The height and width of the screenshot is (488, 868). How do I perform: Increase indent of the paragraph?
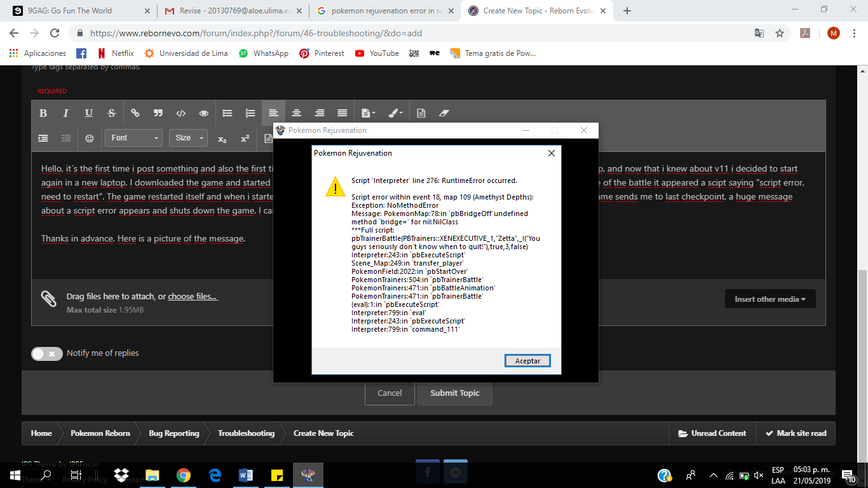pyautogui.click(x=43, y=138)
